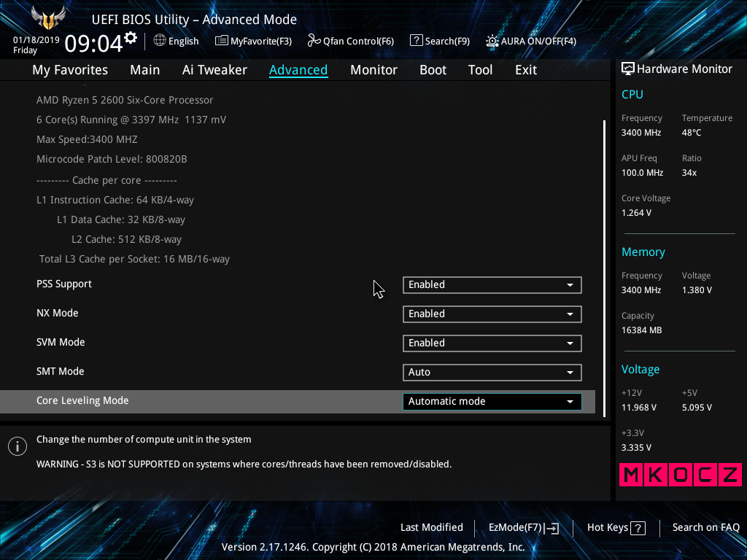Switch to the My Favorites tab
The height and width of the screenshot is (560, 747).
coord(70,70)
